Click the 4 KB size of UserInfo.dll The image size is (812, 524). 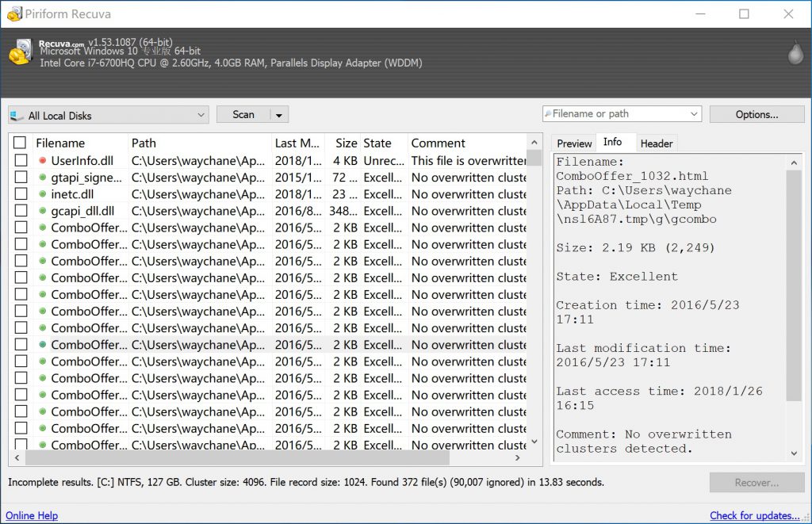pos(345,160)
